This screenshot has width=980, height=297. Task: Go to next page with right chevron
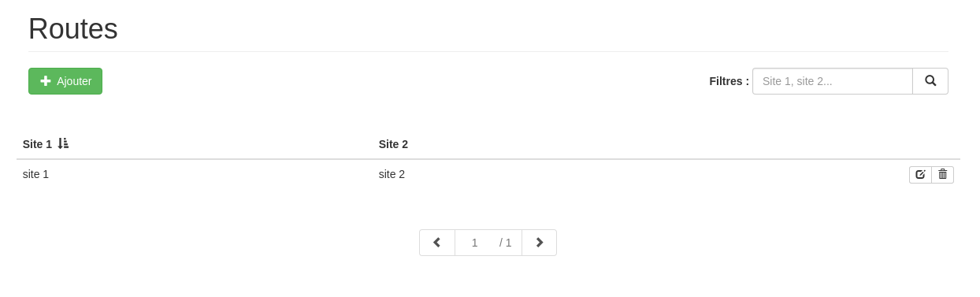point(540,243)
